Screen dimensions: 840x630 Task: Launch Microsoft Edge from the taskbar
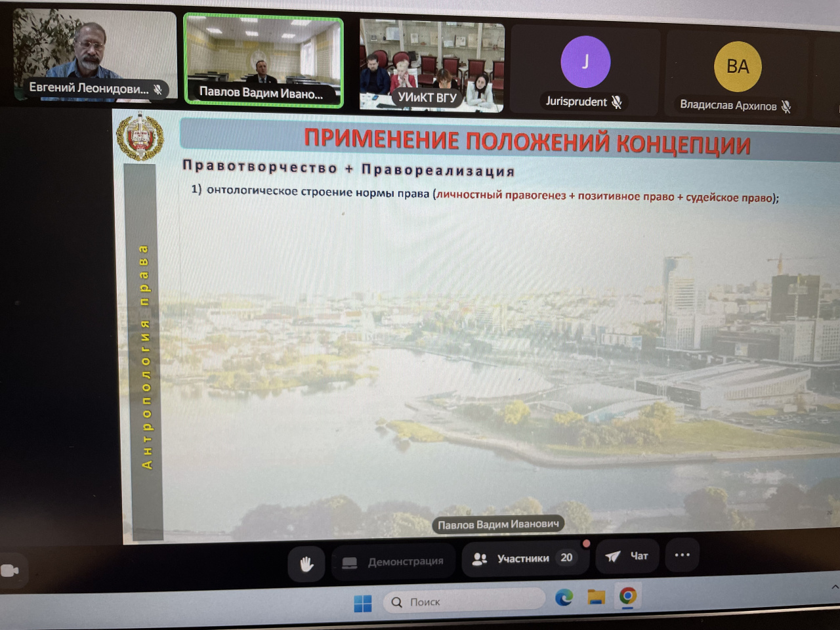point(564,597)
